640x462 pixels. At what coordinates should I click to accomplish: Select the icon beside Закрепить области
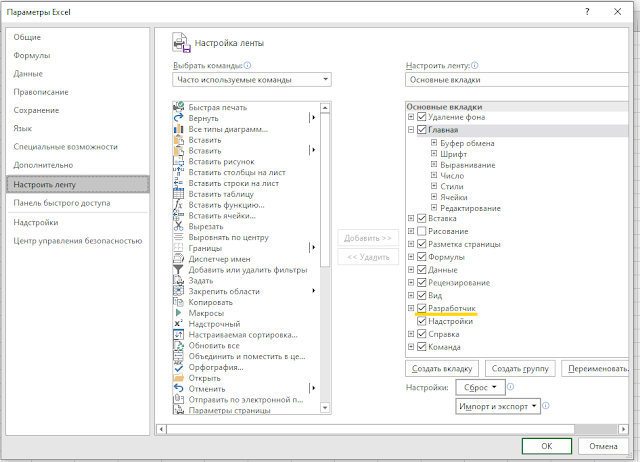click(x=178, y=291)
